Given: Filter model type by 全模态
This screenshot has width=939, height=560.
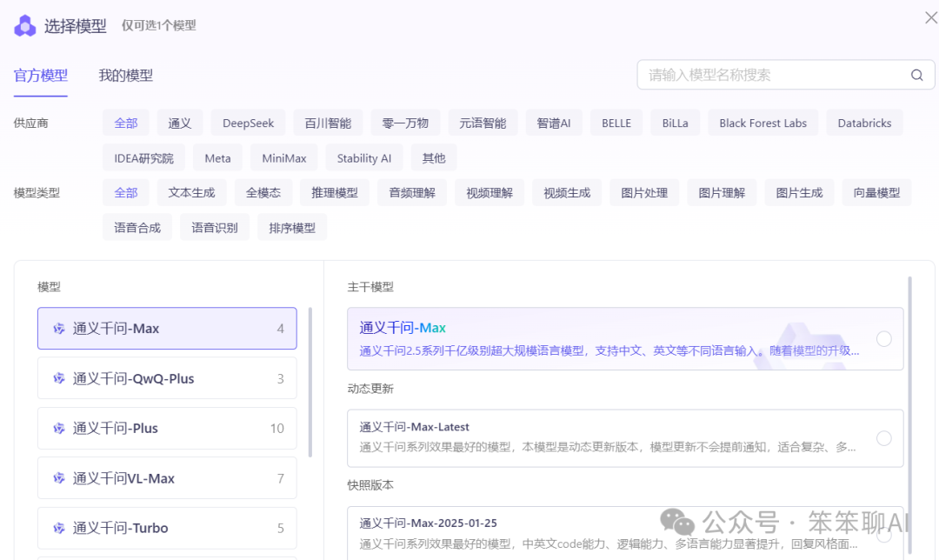Looking at the screenshot, I should (263, 193).
